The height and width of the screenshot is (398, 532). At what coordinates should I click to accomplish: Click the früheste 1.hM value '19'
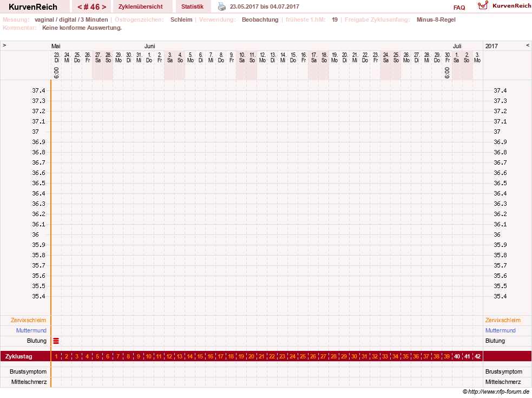point(335,19)
